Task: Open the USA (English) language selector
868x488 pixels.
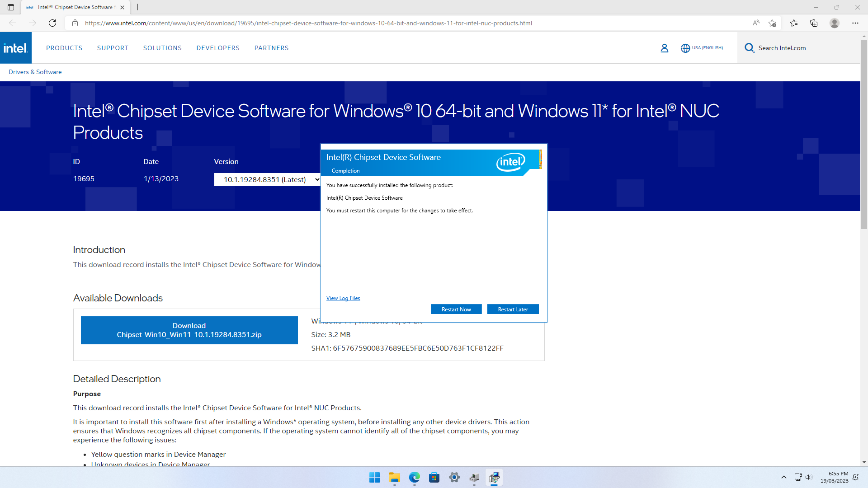Action: [702, 48]
